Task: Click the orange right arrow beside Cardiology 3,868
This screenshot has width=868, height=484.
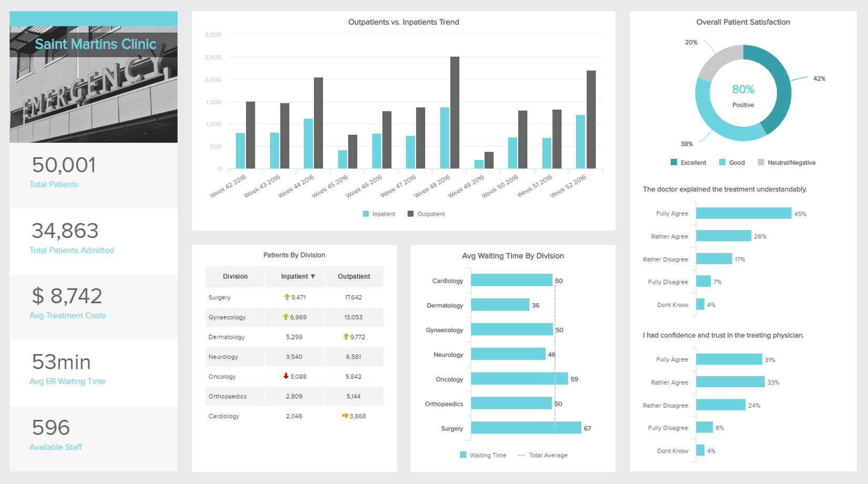Action: [x=345, y=416]
